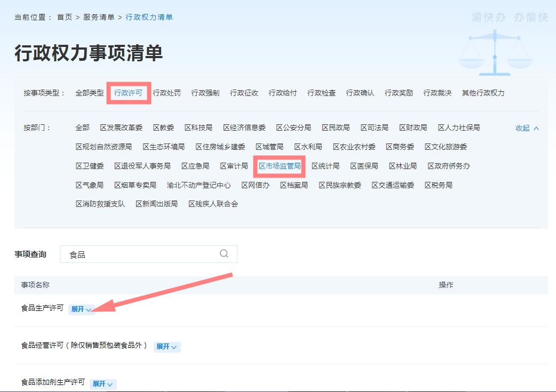
Task: Filter by 区公安分局 department
Action: click(x=293, y=127)
